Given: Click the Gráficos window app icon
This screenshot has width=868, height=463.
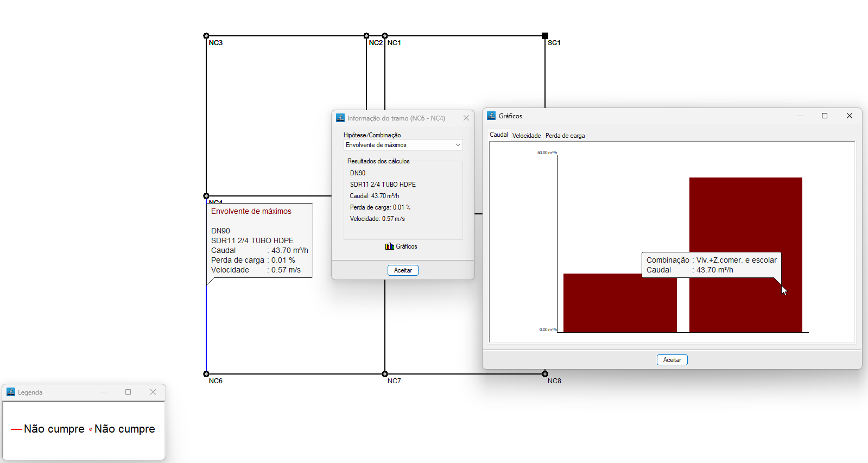Looking at the screenshot, I should 491,116.
